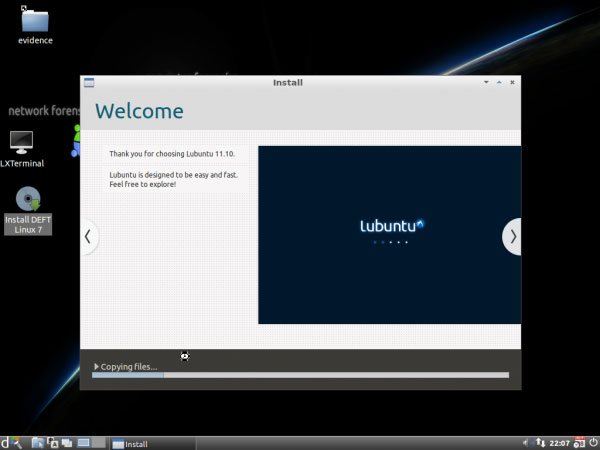This screenshot has width=600, height=450.
Task: Maximize the Install window
Action: [499, 82]
